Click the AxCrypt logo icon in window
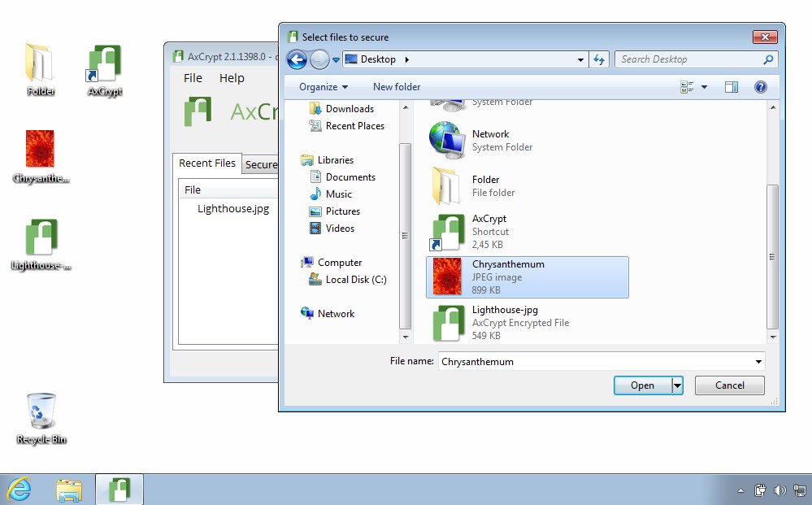 198,111
